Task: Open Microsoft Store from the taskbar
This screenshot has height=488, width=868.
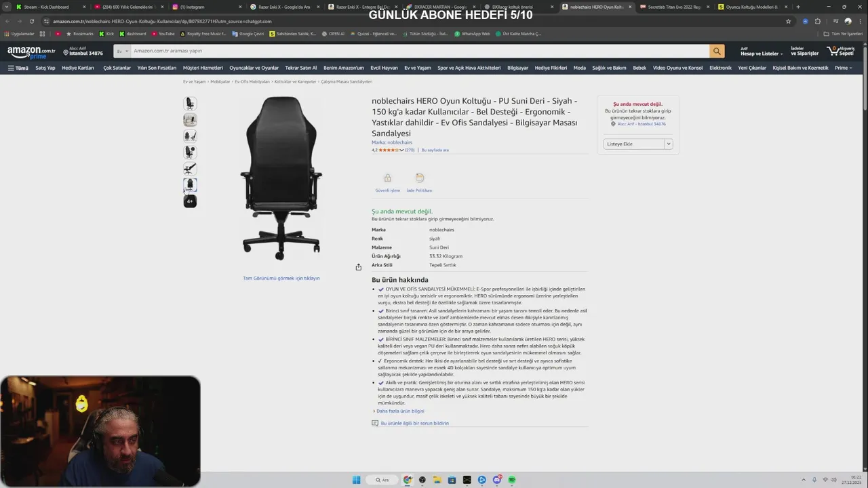Action: click(x=452, y=480)
